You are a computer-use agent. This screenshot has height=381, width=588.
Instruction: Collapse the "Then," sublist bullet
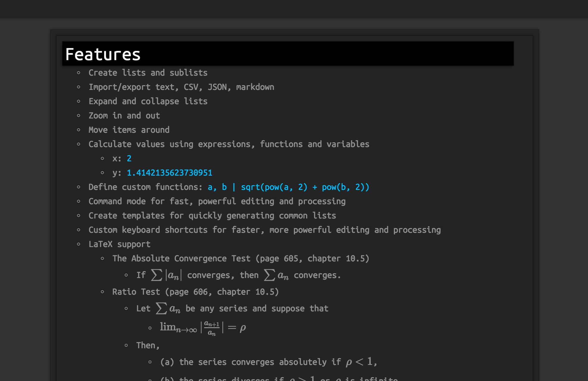coord(126,345)
